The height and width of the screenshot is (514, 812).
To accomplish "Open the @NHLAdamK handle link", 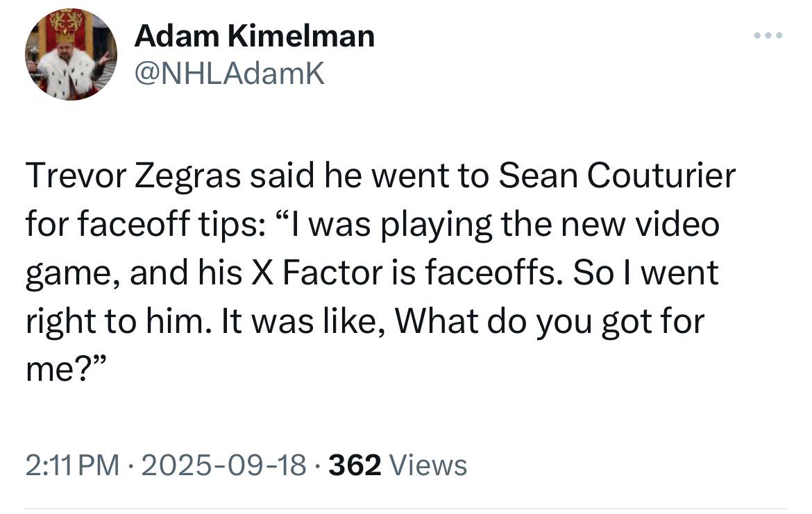I will (x=230, y=74).
